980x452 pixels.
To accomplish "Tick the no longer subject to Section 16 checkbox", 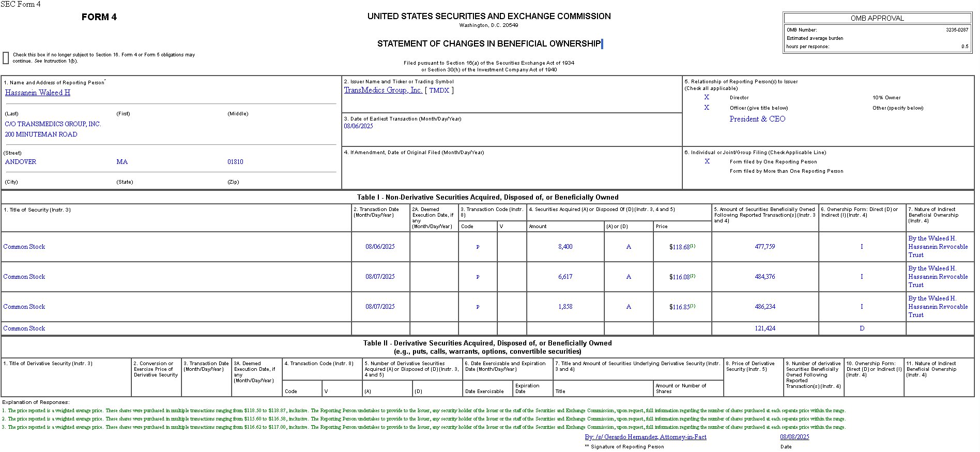I will point(6,58).
